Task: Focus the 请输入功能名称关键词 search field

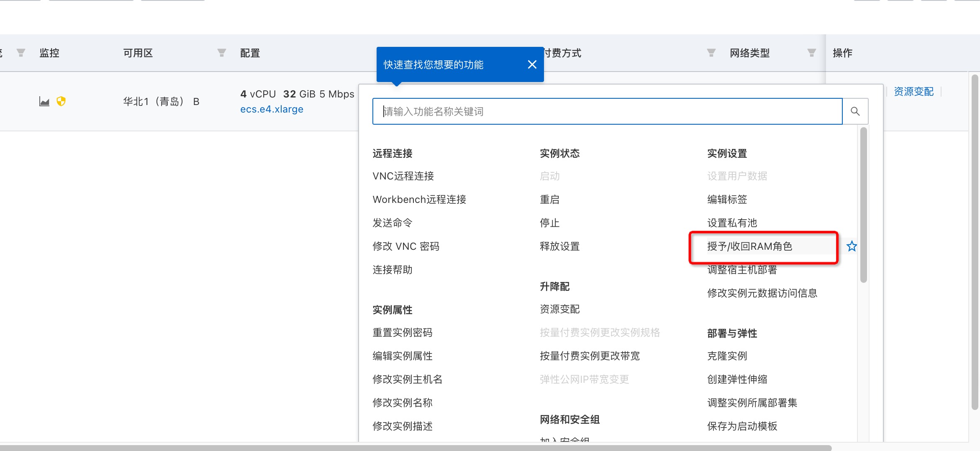Action: (x=607, y=111)
